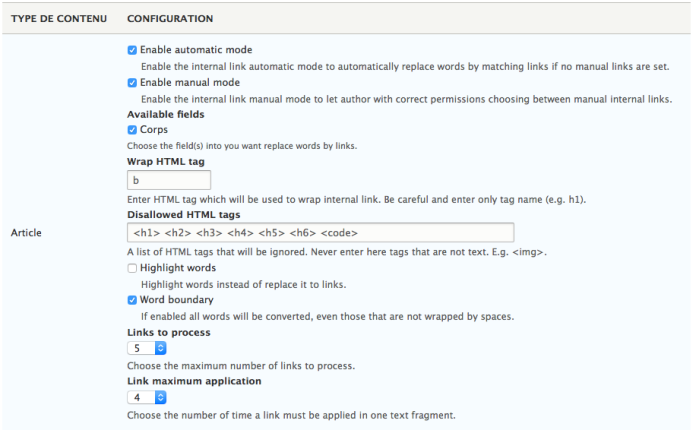This screenshot has width=696, height=430.
Task: Click the Links to process field label
Action: pyautogui.click(x=168, y=332)
